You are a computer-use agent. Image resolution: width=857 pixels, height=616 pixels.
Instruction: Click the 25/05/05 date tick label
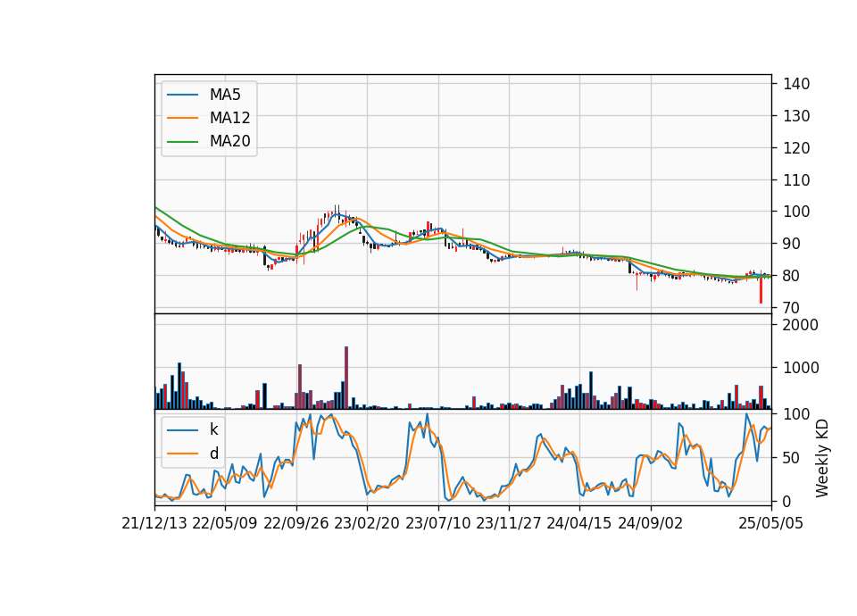[771, 523]
